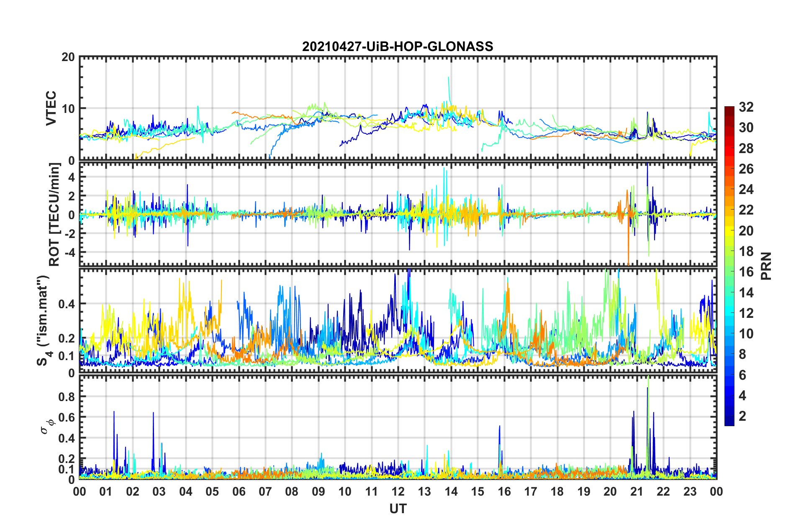This screenshot has width=796, height=532.
Task: Select the "VTEC" y-axis label
Action: tap(51, 108)
